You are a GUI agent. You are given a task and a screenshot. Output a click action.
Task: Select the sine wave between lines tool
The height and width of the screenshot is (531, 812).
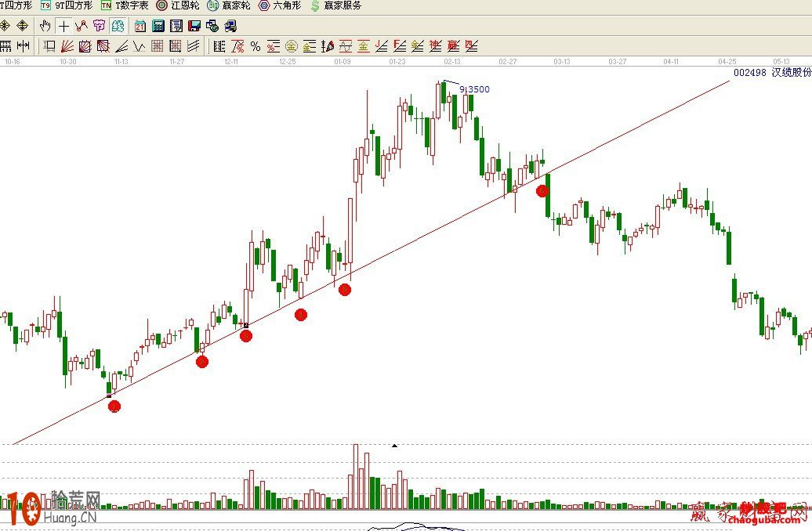346,46
